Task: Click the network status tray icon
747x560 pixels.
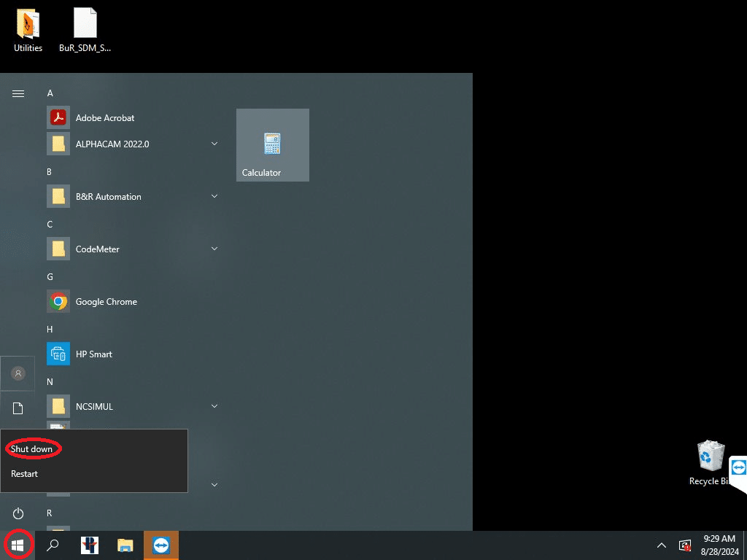Action: coord(684,545)
